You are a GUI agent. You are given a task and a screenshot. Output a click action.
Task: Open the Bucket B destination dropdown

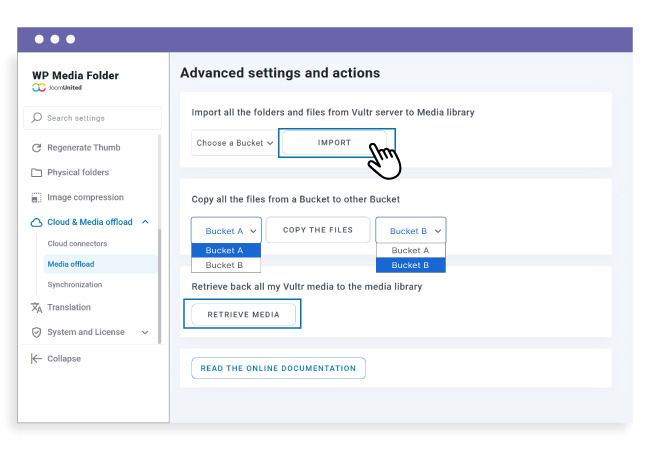tap(411, 230)
